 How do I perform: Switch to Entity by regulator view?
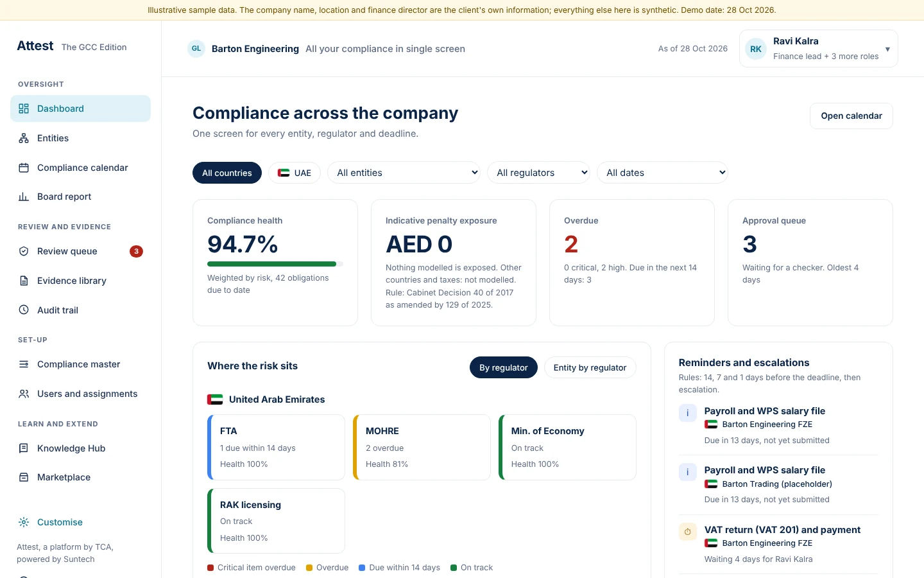(x=590, y=367)
